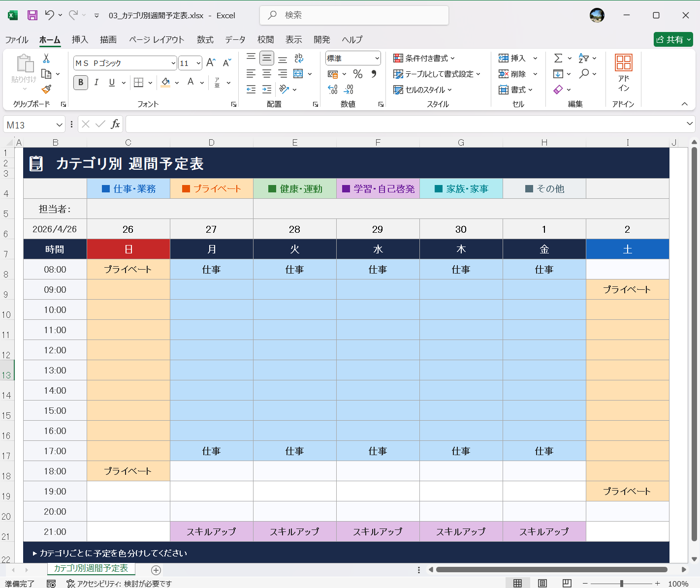Adjust the zoom slider handle
Viewport: 700px width, 588px height.
[x=622, y=583]
